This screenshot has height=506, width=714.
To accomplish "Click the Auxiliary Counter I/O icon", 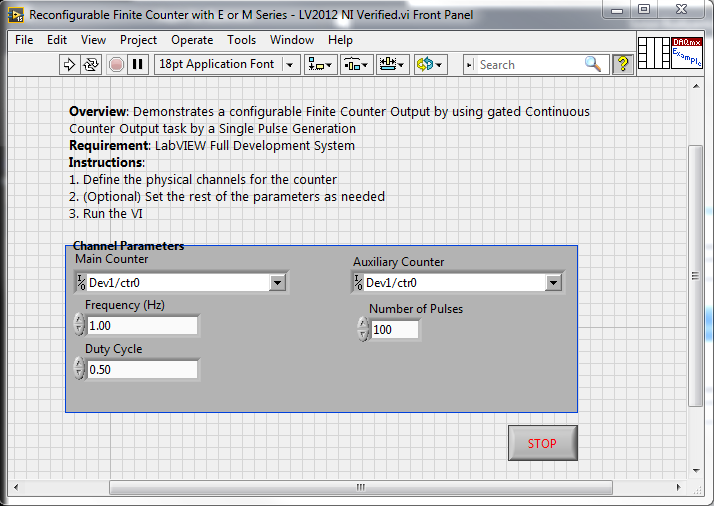I will (358, 283).
